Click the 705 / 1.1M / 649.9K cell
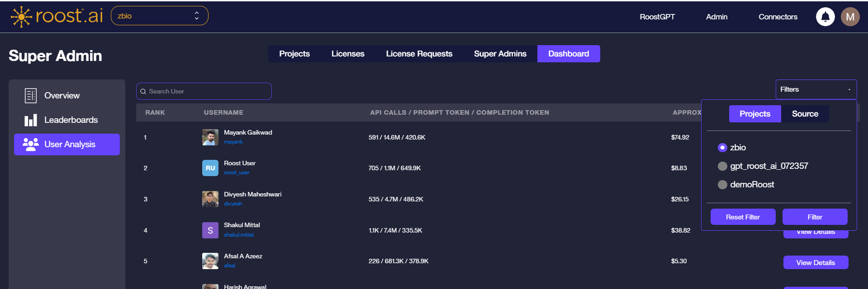Viewport: 868px width, 289px height. pos(394,168)
